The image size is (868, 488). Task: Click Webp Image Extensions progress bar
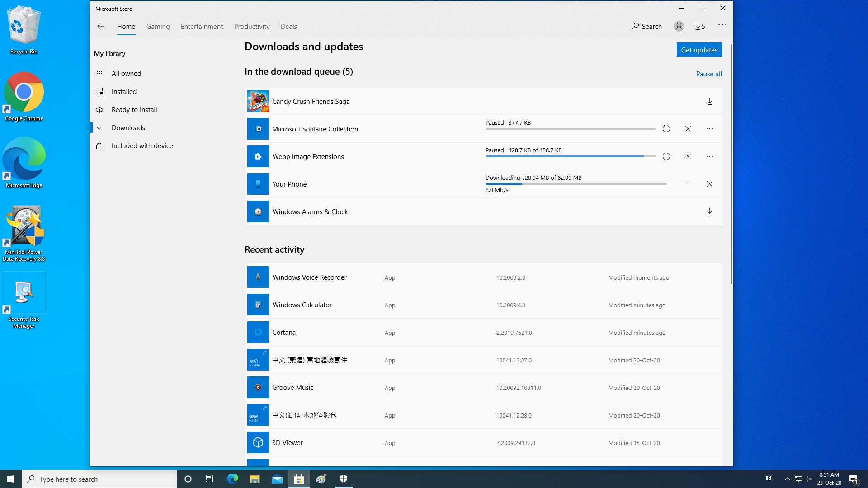point(571,156)
